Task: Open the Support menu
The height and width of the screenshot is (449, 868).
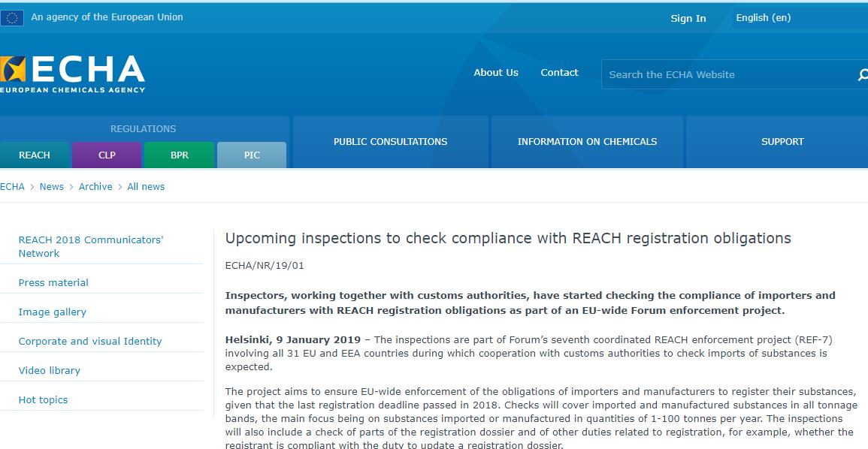Action: pos(782,142)
